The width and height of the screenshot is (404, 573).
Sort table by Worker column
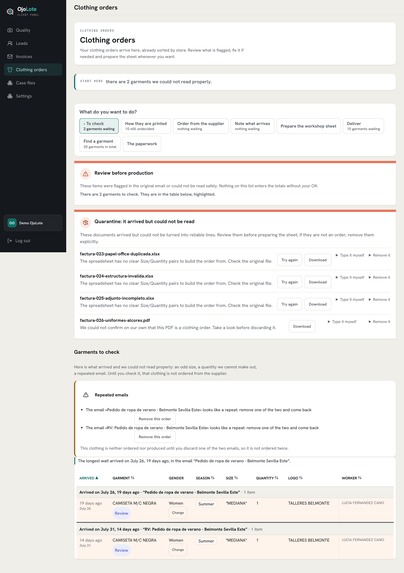[351, 478]
